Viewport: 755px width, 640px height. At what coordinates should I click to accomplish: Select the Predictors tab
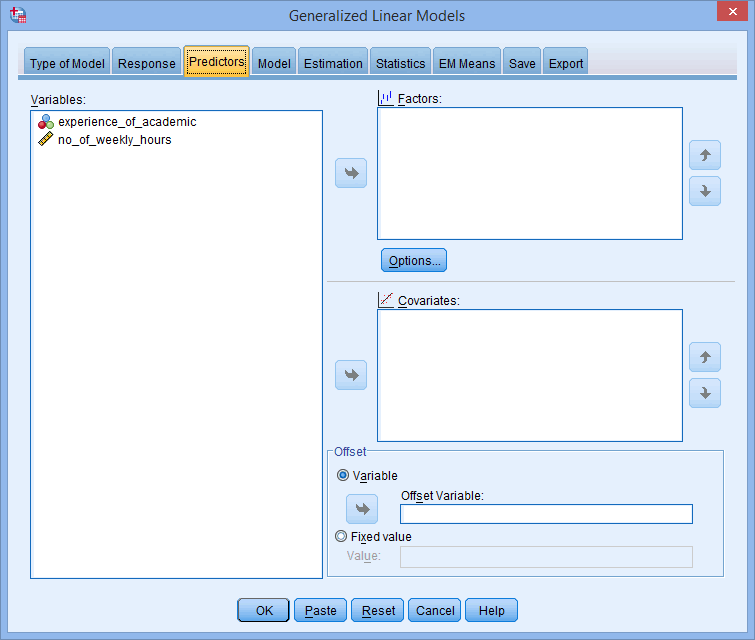pyautogui.click(x=216, y=61)
